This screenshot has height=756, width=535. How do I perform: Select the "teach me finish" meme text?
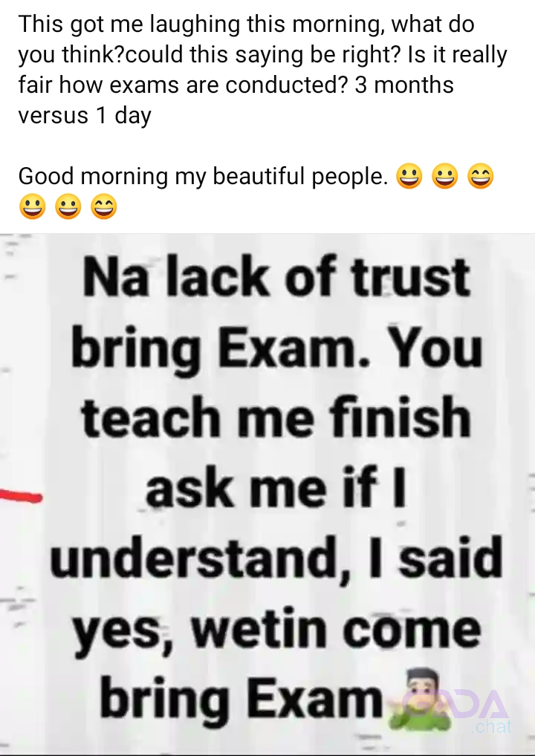[x=276, y=417]
